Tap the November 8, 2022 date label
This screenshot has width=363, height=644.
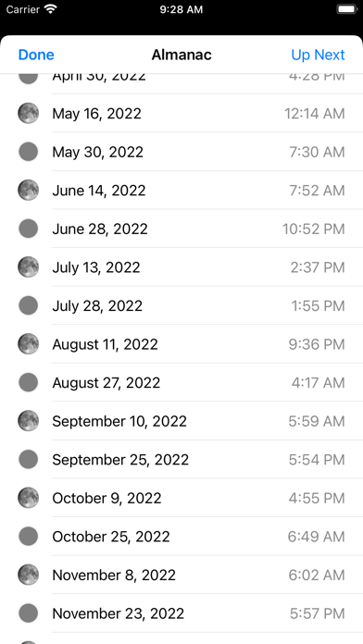(x=114, y=575)
